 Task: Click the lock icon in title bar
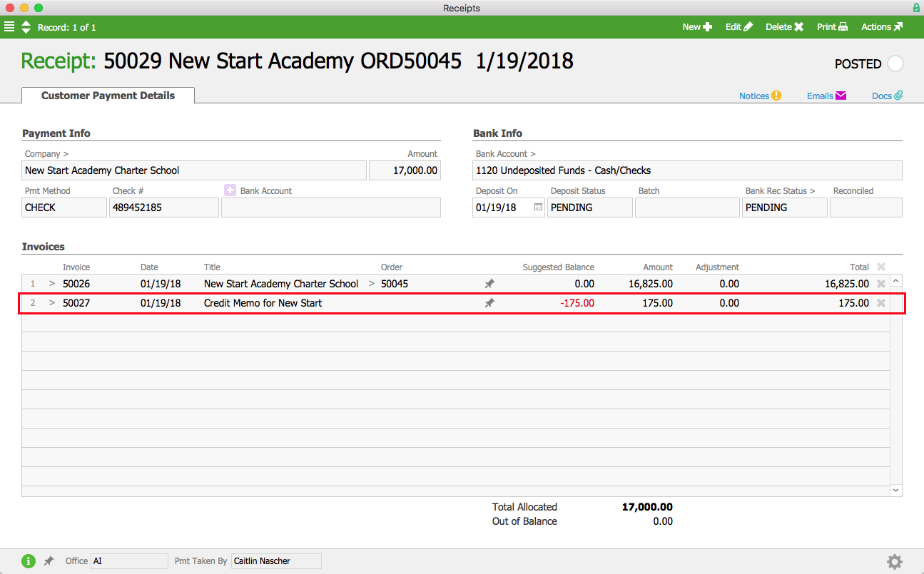pos(915,8)
